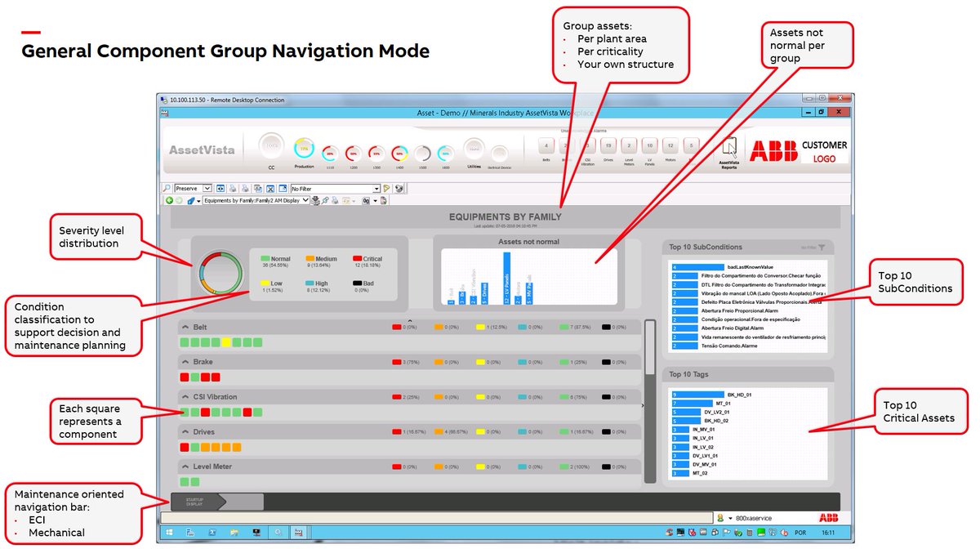Click the first green Level Meter square
The width and height of the screenshot is (980, 549).
point(185,482)
